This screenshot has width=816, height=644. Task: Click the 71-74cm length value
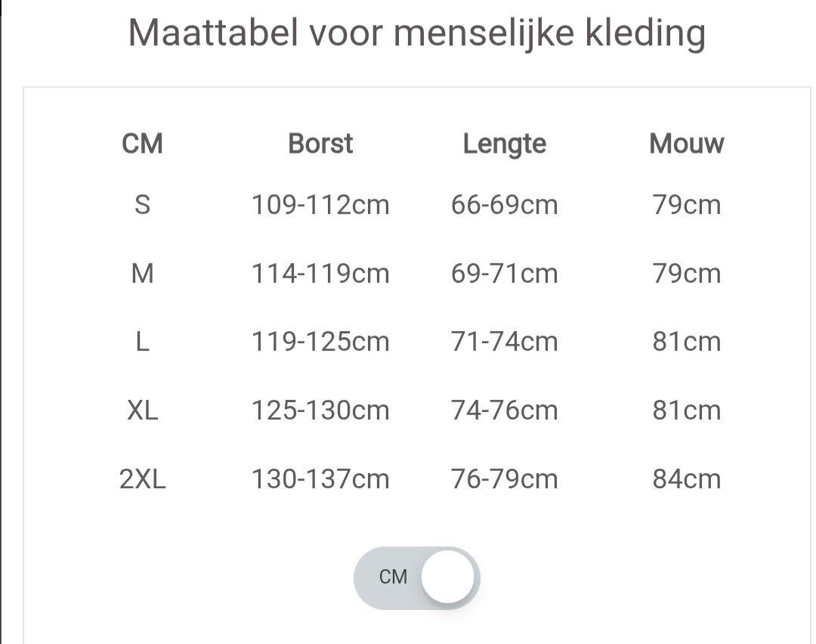[504, 342]
